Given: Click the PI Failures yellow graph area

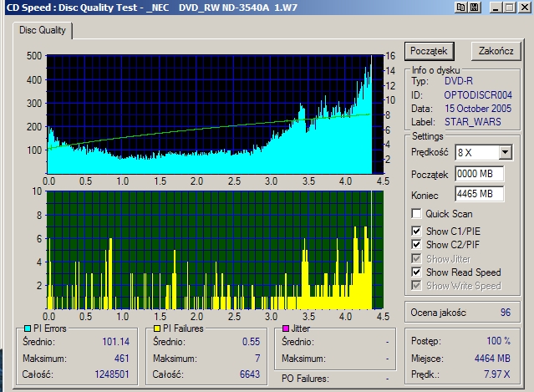Looking at the screenshot, I should click(x=216, y=250).
